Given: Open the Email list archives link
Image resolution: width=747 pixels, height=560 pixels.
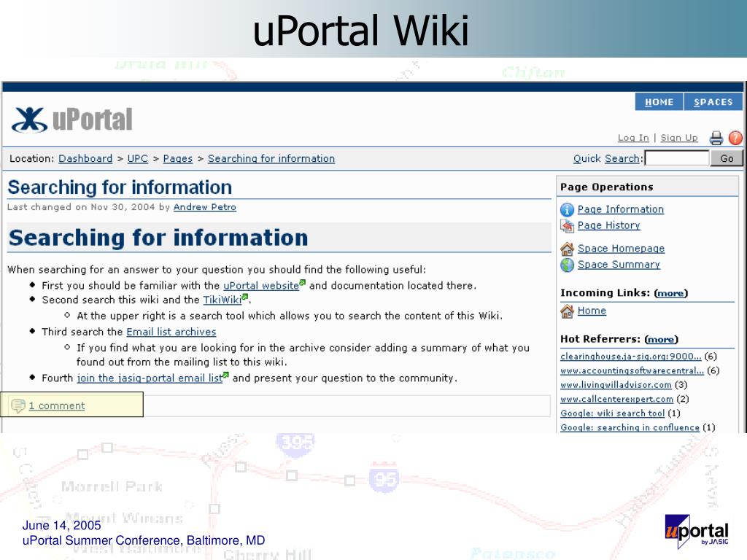Looking at the screenshot, I should [171, 332].
